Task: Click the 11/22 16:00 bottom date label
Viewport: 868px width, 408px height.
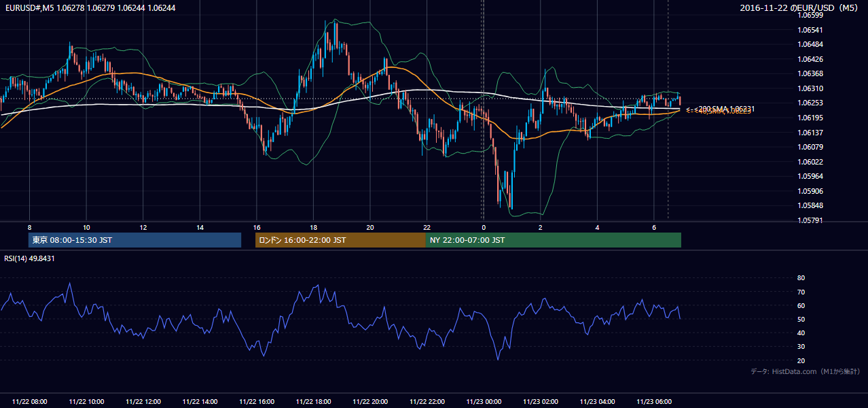Action: [257, 402]
